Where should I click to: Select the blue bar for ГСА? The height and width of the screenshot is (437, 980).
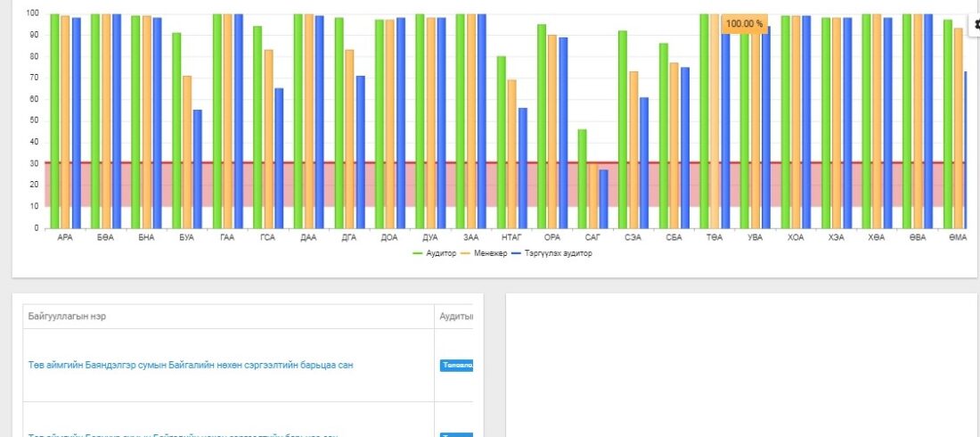(279, 159)
